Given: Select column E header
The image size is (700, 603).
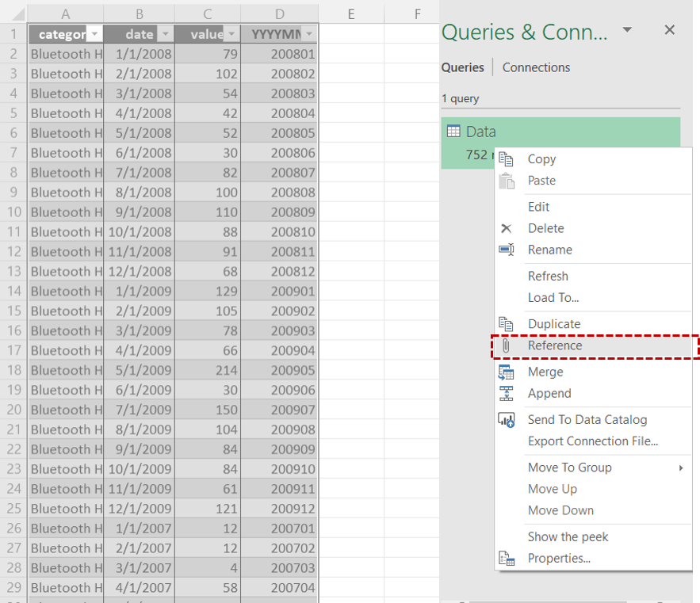Looking at the screenshot, I should click(x=351, y=14).
